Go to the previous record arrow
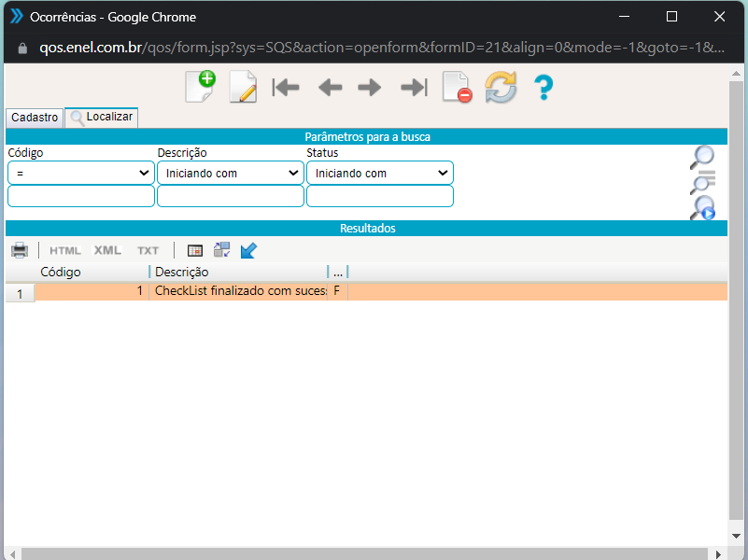The image size is (748, 560). (x=330, y=88)
